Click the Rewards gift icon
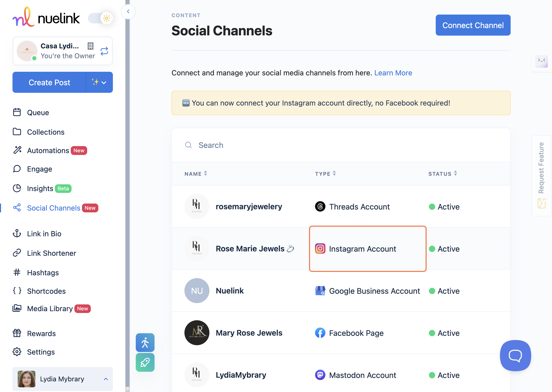552x392 pixels. point(17,333)
